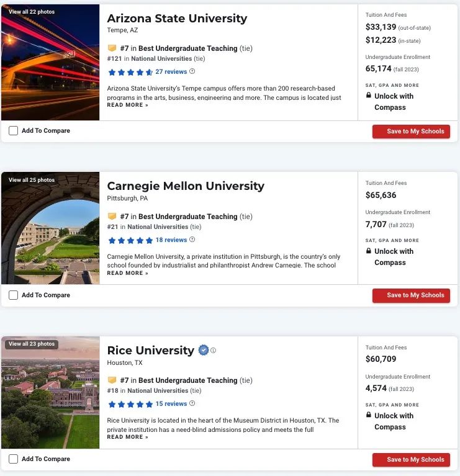Image resolution: width=460 pixels, height=476 pixels.
Task: Check Add To Compare for Arizona State
Action: [13, 131]
